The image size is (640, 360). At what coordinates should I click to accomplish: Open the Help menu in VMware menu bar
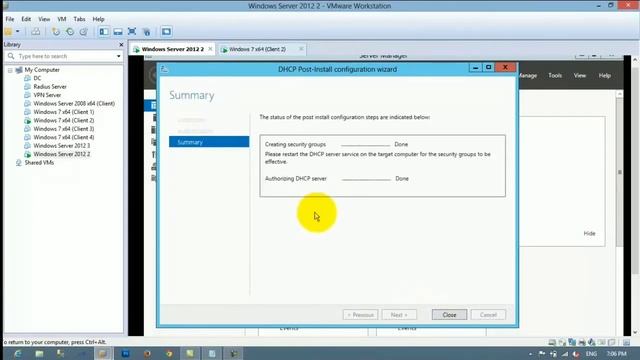click(98, 19)
